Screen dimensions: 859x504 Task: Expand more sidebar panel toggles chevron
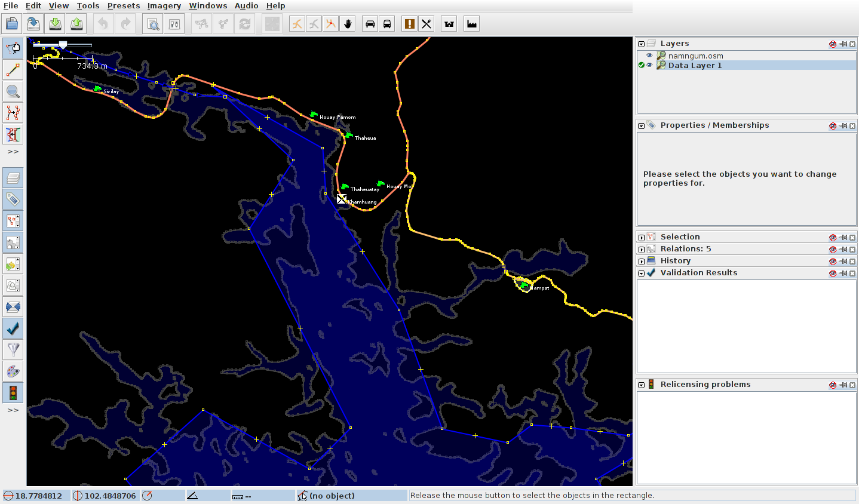[13, 410]
